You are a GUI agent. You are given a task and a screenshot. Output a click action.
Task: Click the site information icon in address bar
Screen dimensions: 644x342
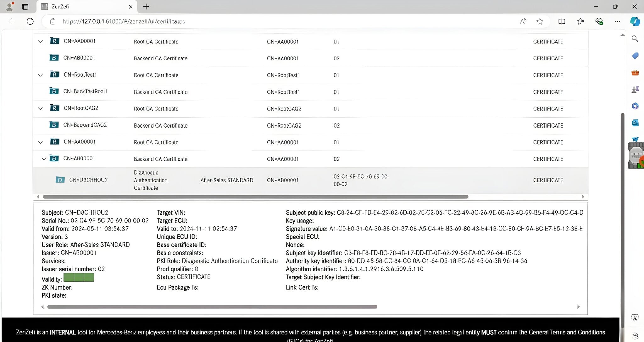coord(53,21)
